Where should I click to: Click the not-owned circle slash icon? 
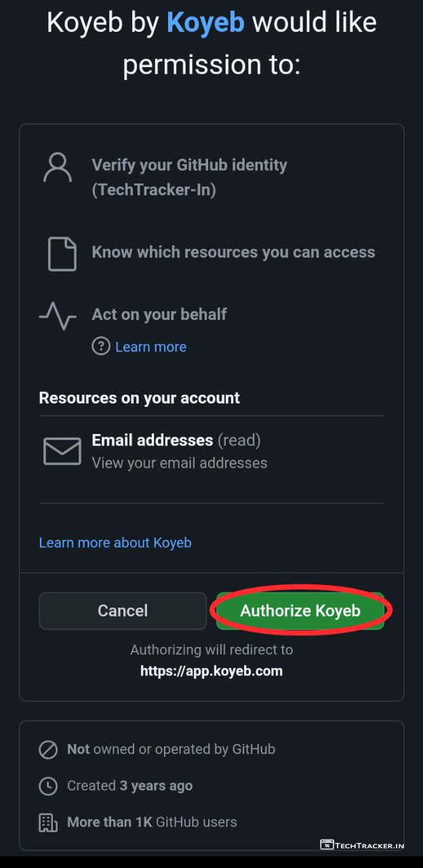click(48, 749)
